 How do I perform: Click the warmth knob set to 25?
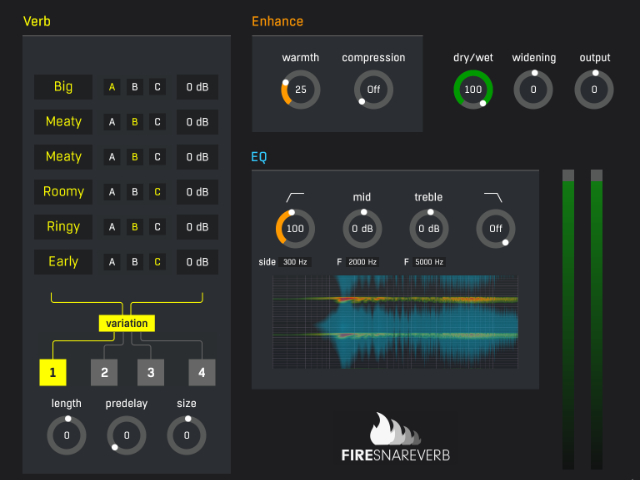point(300,89)
